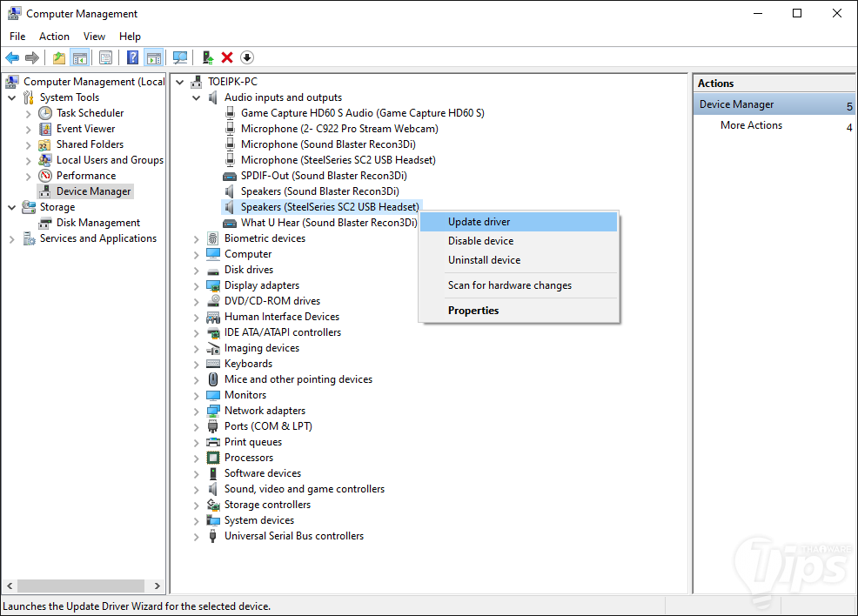The image size is (858, 616).
Task: Expand Local Users and Groups node
Action: point(29,161)
